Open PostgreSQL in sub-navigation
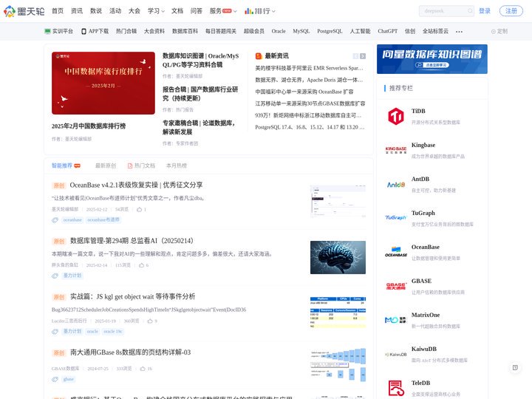The width and height of the screenshot is (532, 399). 330,31
